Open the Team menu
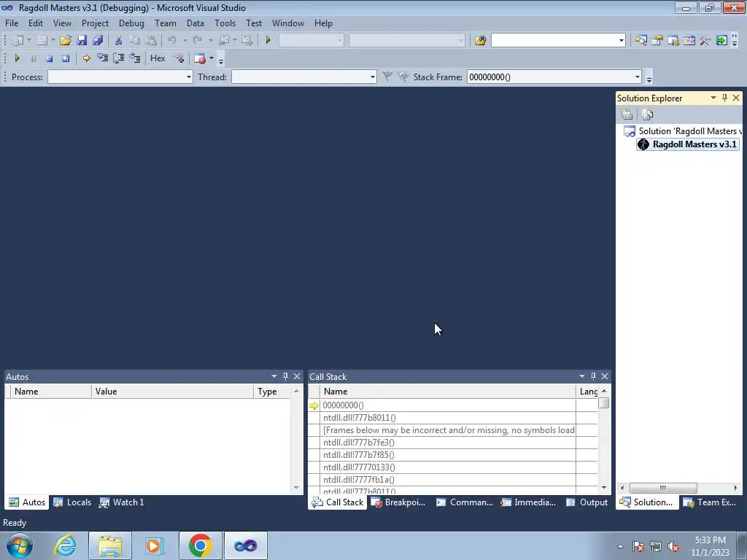The height and width of the screenshot is (560, 747). click(x=166, y=23)
